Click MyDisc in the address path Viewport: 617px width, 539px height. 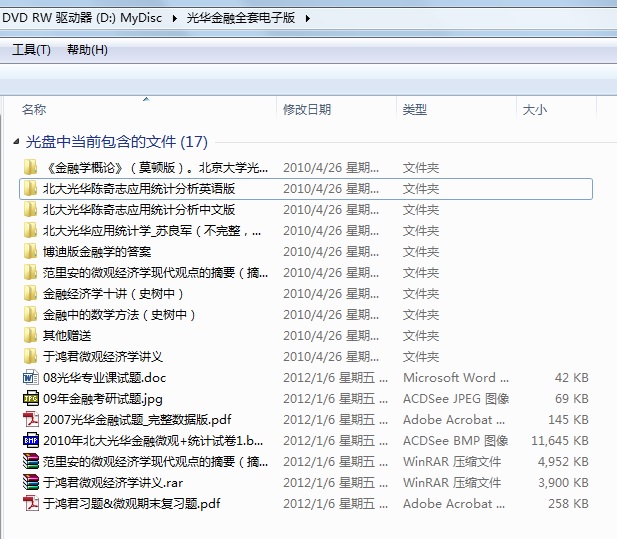click(x=147, y=18)
